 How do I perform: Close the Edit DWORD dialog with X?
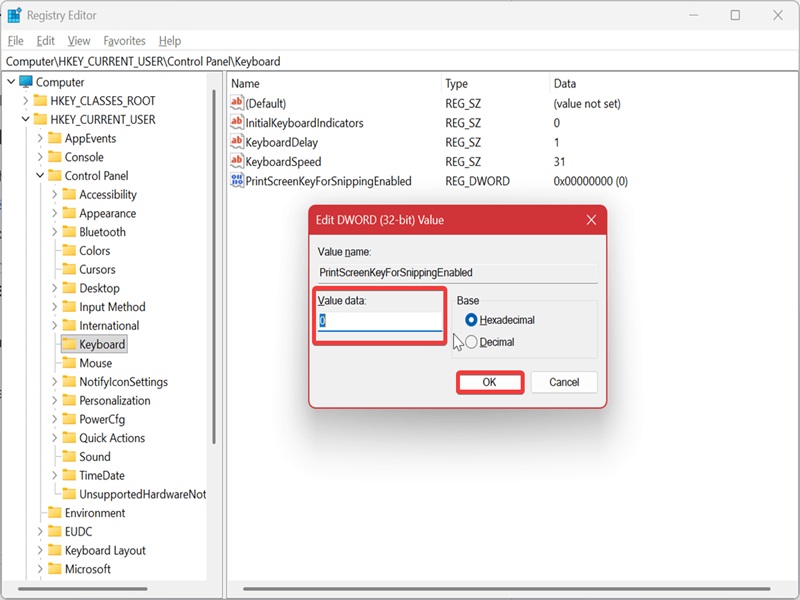pyautogui.click(x=591, y=220)
